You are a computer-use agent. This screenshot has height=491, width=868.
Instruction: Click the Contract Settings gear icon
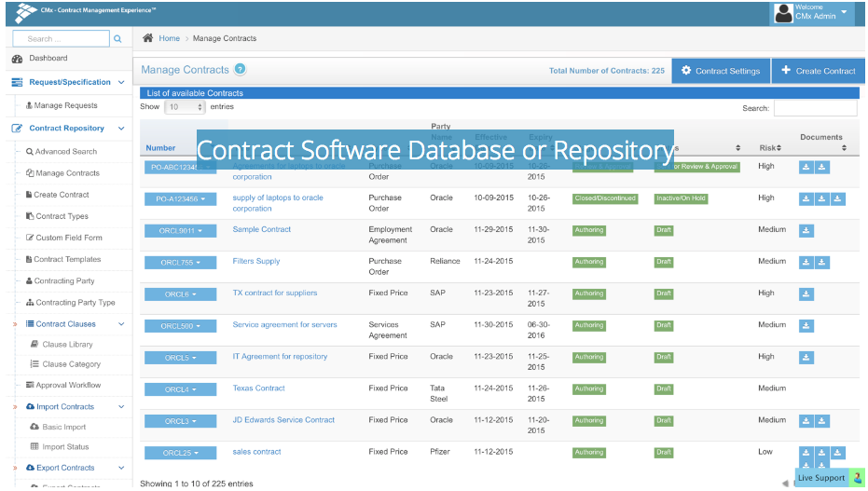tap(686, 70)
